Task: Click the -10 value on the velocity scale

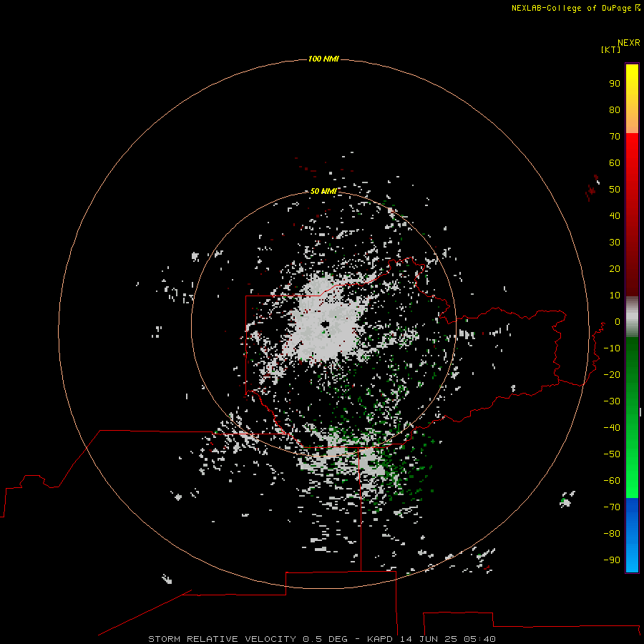Action: [x=612, y=348]
